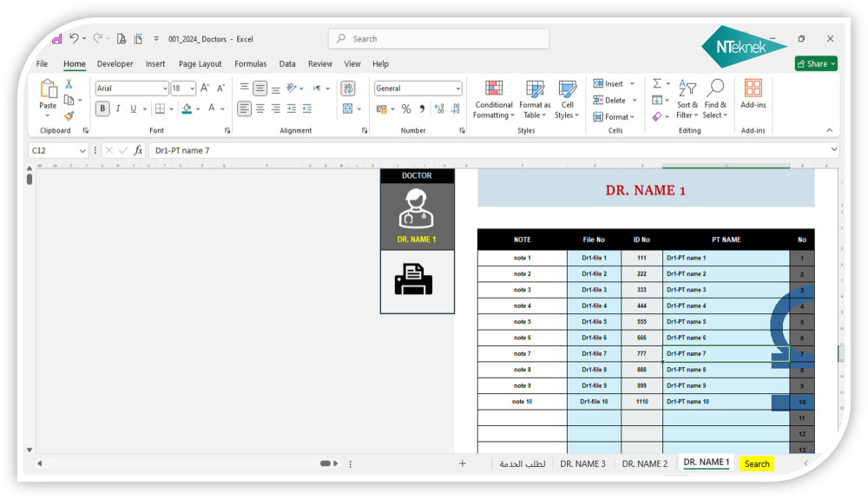Apply the Font Color letter A

pyautogui.click(x=212, y=108)
